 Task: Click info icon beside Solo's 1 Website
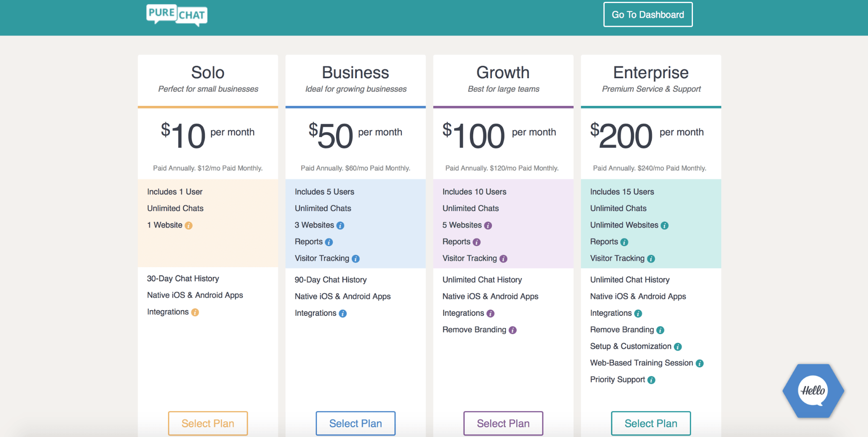tap(188, 225)
